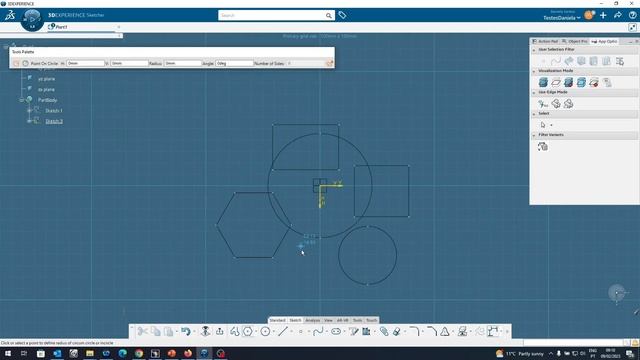Click the Cut scissors icon in bottom toolbar
Screen dimensions: 640x360
142,331
